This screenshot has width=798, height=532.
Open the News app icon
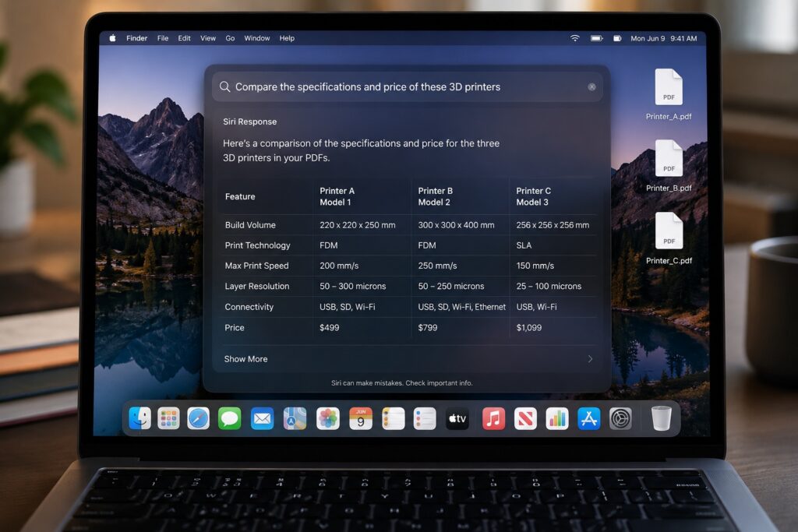pyautogui.click(x=525, y=418)
